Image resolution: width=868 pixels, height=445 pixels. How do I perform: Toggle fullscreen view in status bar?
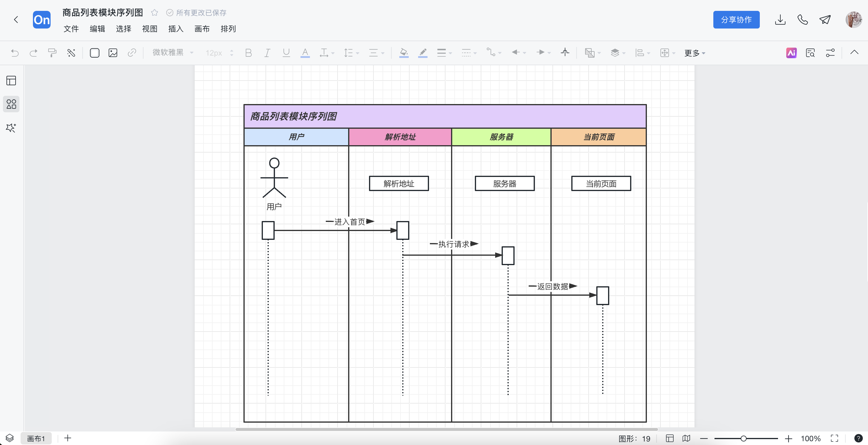(834, 438)
